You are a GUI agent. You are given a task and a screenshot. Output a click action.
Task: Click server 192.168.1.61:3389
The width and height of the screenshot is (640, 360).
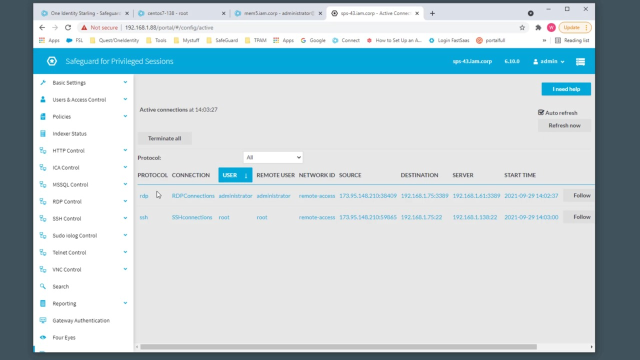pyautogui.click(x=476, y=196)
